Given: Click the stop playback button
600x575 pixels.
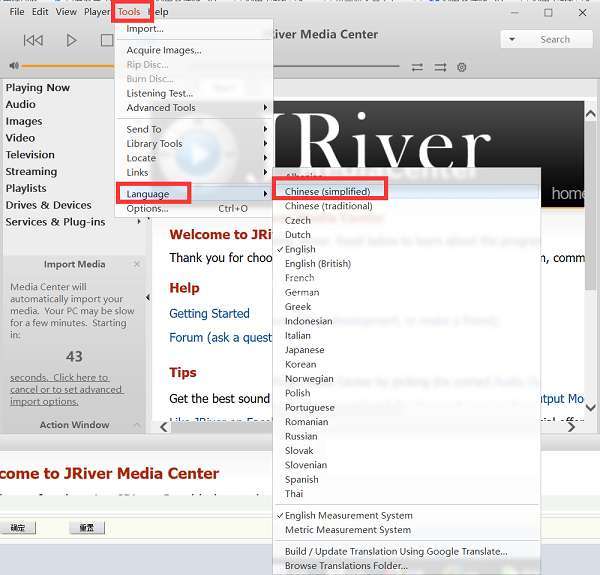Looking at the screenshot, I should [107, 40].
